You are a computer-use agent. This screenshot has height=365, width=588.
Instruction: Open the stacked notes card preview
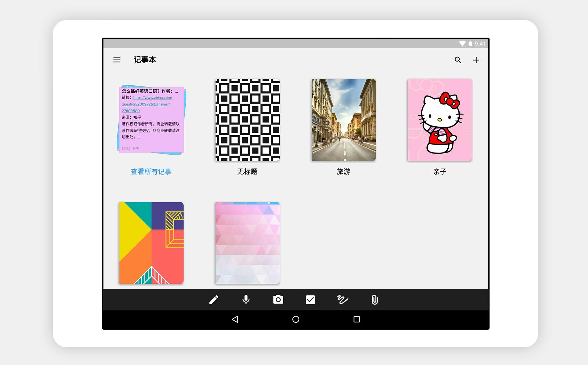coord(151,120)
